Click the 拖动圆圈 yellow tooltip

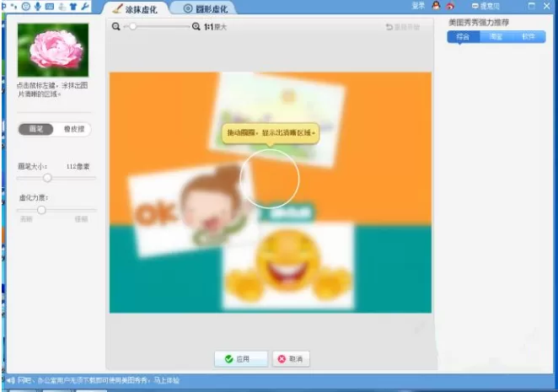(271, 133)
